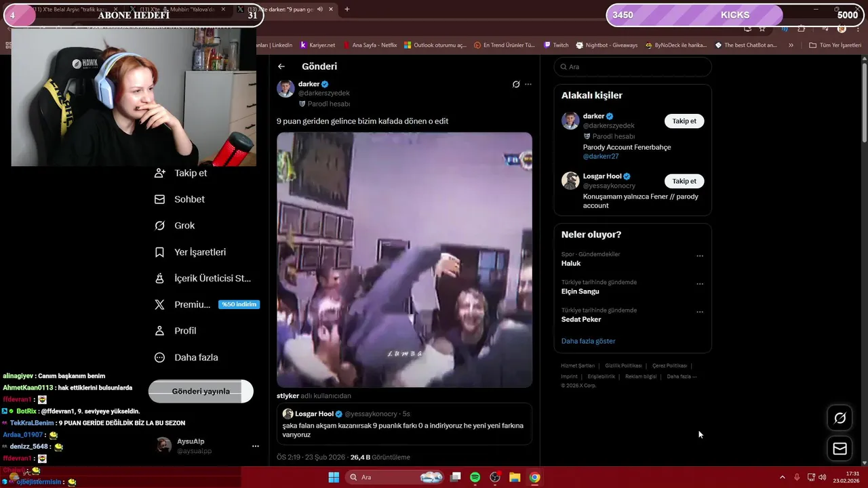
Task: Follow Losgar Hool with Takip et button
Action: (684, 181)
